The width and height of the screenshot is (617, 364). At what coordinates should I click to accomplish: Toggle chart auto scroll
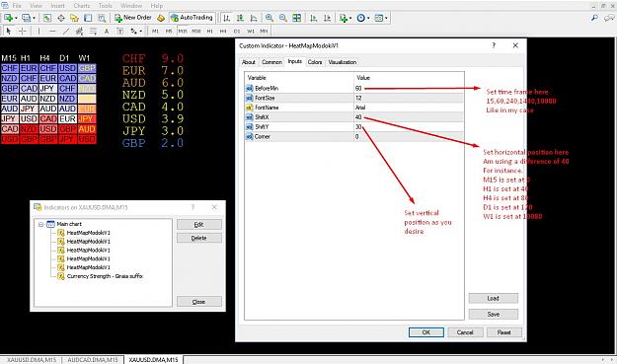coord(313,18)
